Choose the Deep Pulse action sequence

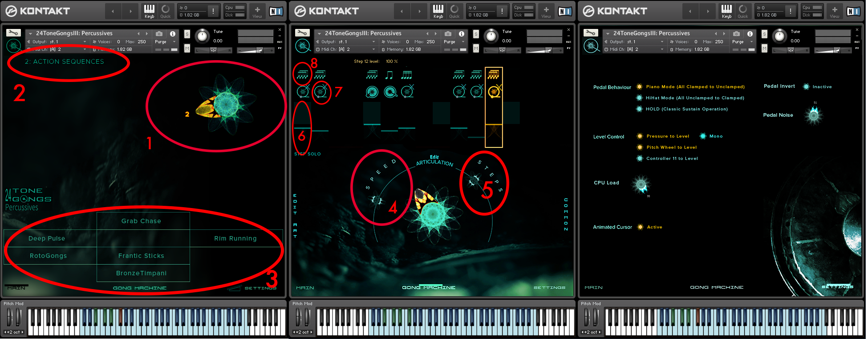click(50, 238)
